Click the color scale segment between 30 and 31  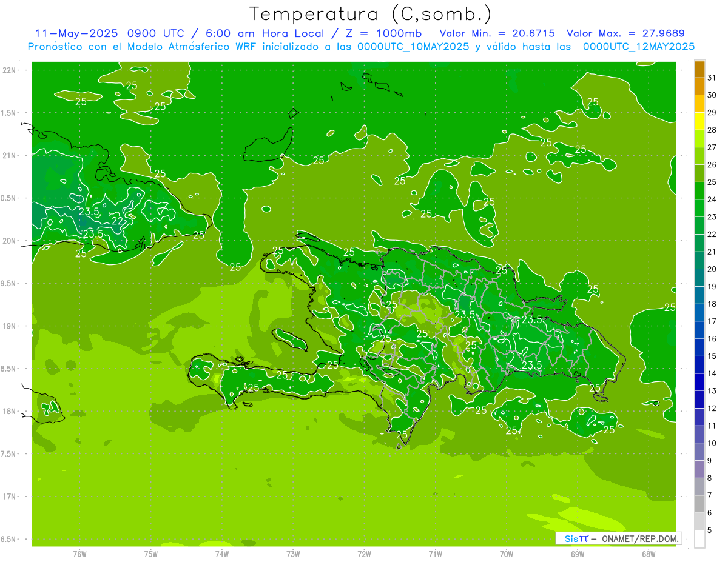[699, 87]
